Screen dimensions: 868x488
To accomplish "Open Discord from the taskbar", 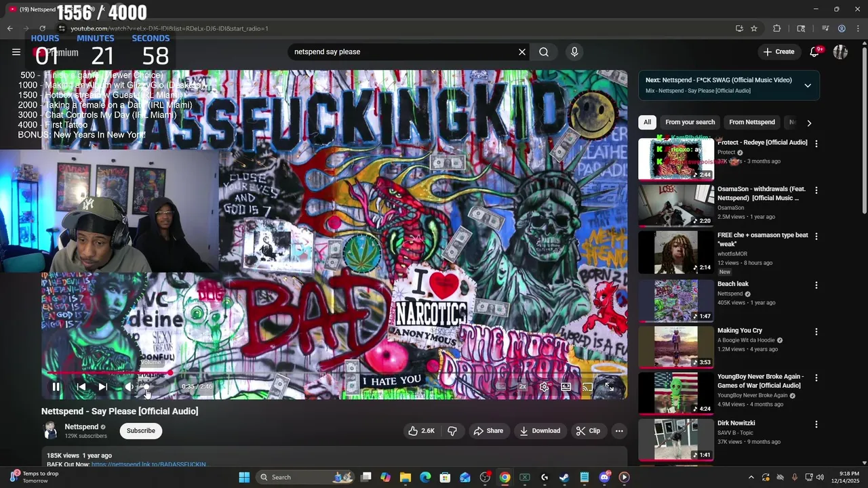I will pos(604,477).
